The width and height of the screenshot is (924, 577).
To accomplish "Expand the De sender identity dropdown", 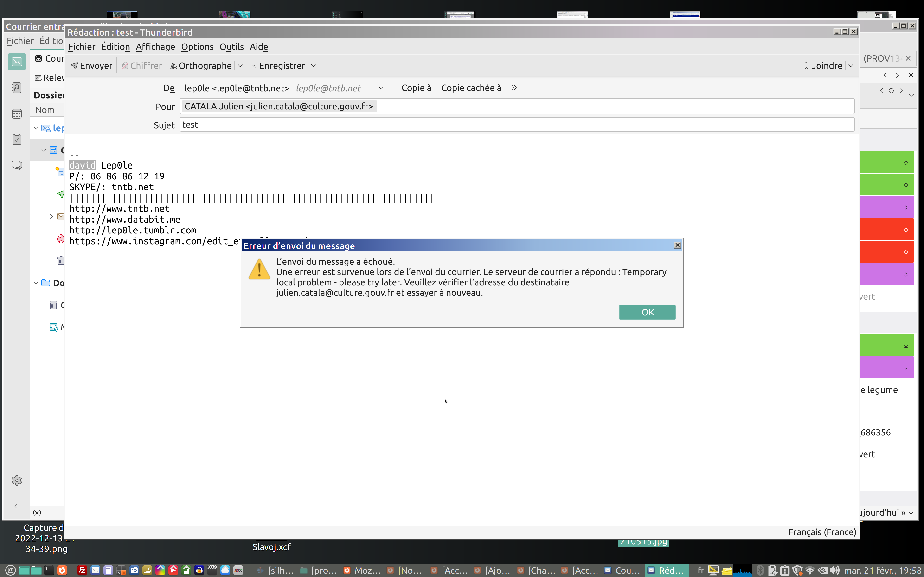I will 381,88.
